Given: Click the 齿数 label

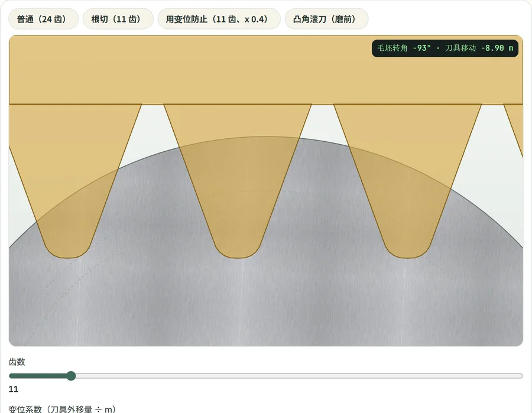Looking at the screenshot, I should point(17,362).
